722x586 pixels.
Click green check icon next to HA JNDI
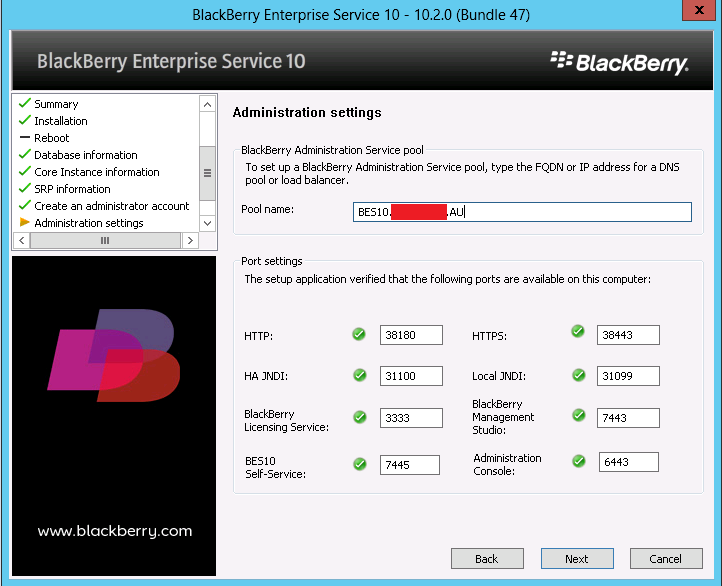[x=360, y=375]
